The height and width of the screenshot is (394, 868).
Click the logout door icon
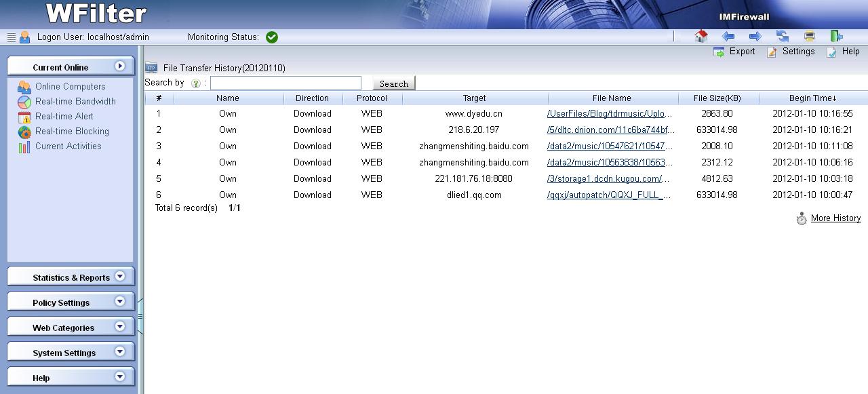pos(836,37)
